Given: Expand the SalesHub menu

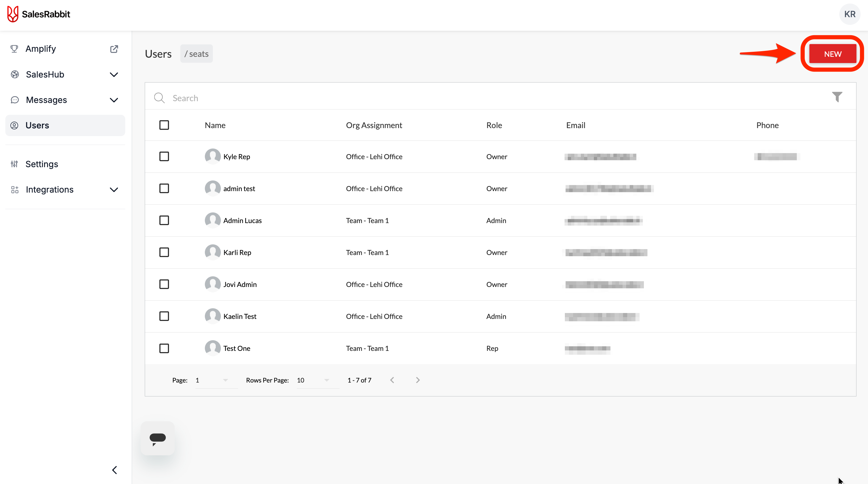Looking at the screenshot, I should tap(114, 75).
